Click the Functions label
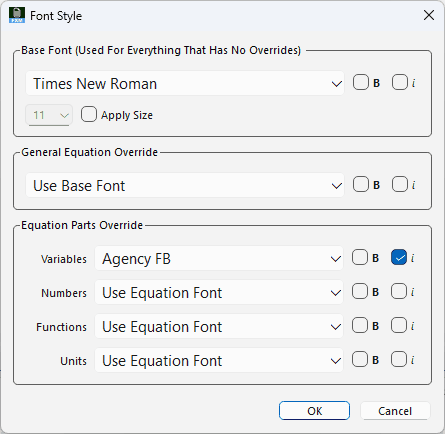The height and width of the screenshot is (434, 445). (x=61, y=327)
